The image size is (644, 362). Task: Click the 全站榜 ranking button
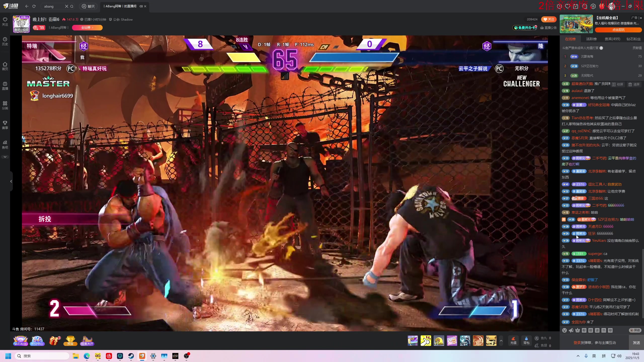pos(87,28)
